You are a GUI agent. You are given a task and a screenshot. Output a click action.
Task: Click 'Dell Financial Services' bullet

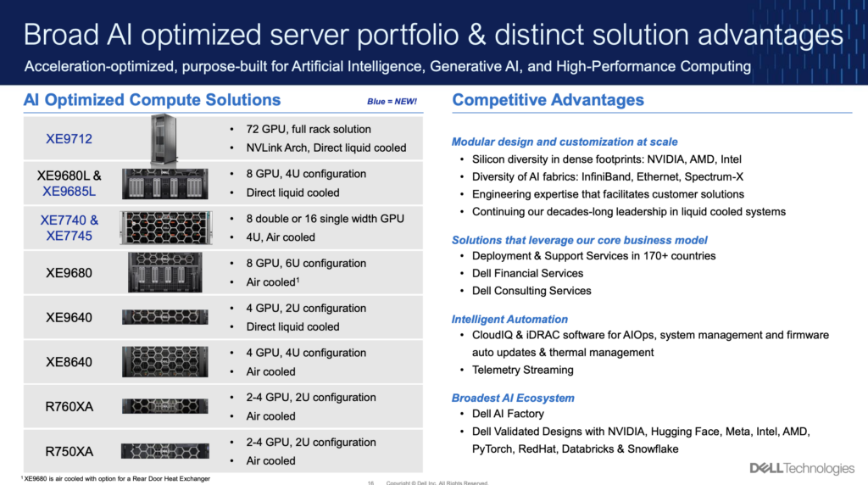tap(527, 274)
